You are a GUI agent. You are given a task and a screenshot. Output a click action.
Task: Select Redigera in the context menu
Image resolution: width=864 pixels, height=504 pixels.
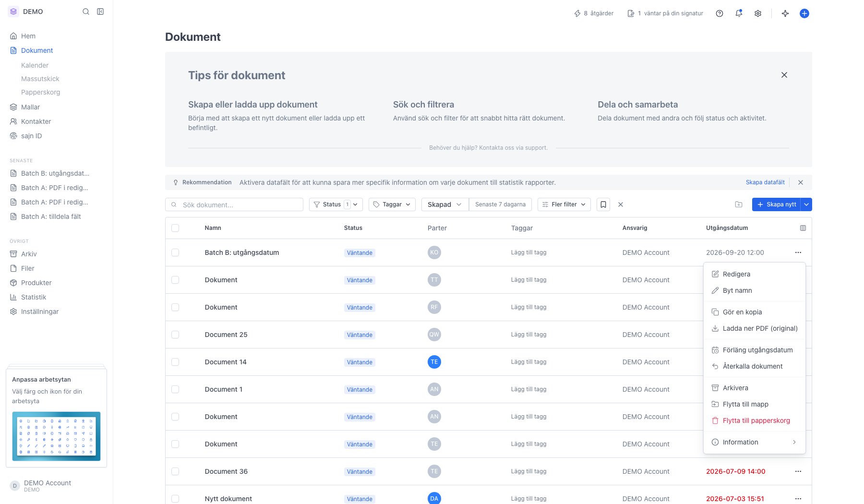pyautogui.click(x=754, y=274)
